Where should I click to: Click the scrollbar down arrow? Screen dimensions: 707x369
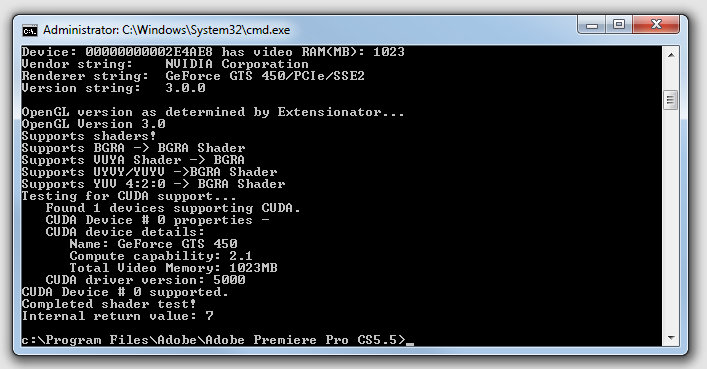[670, 337]
